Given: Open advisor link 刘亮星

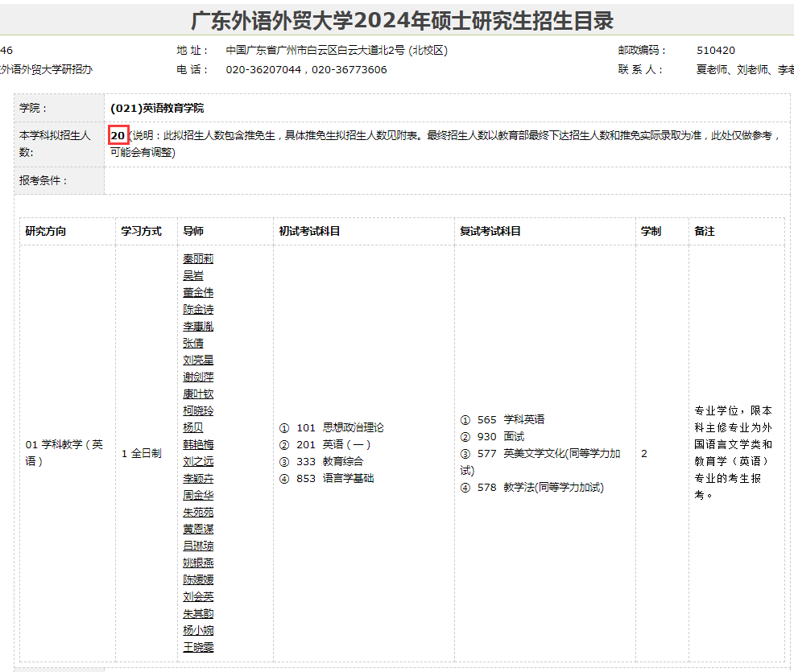Looking at the screenshot, I should pos(198,360).
